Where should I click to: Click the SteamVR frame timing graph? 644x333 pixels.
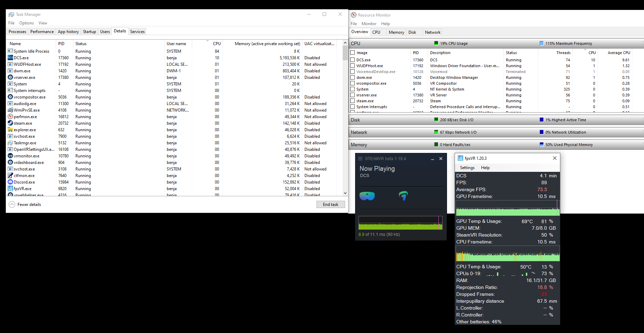401,223
